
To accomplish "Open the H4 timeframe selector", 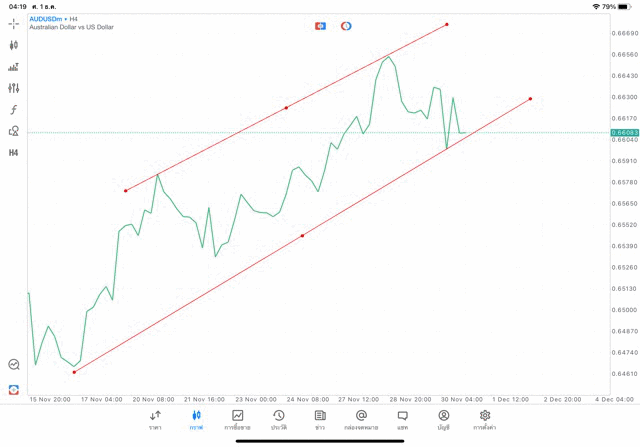I will point(14,153).
